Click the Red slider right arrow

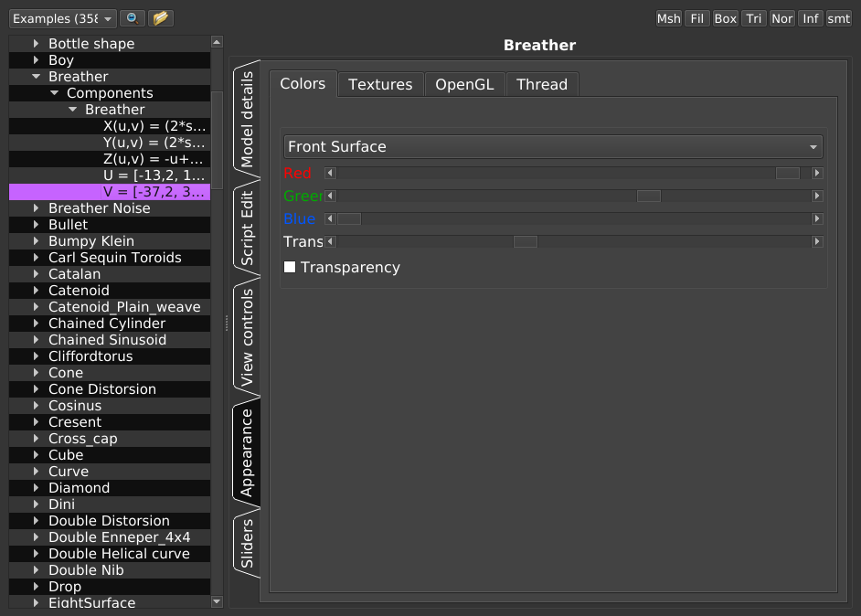click(x=817, y=173)
